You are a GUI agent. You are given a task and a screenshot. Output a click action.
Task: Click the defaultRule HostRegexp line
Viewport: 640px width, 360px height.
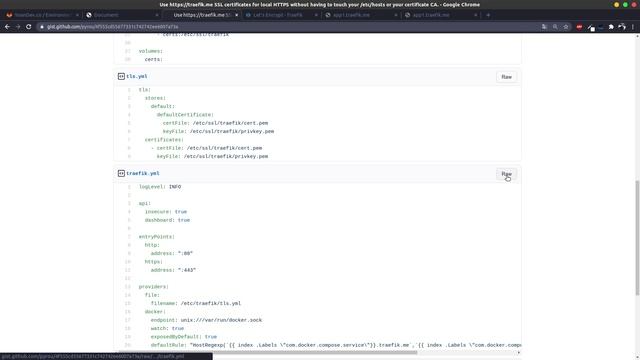336,345
